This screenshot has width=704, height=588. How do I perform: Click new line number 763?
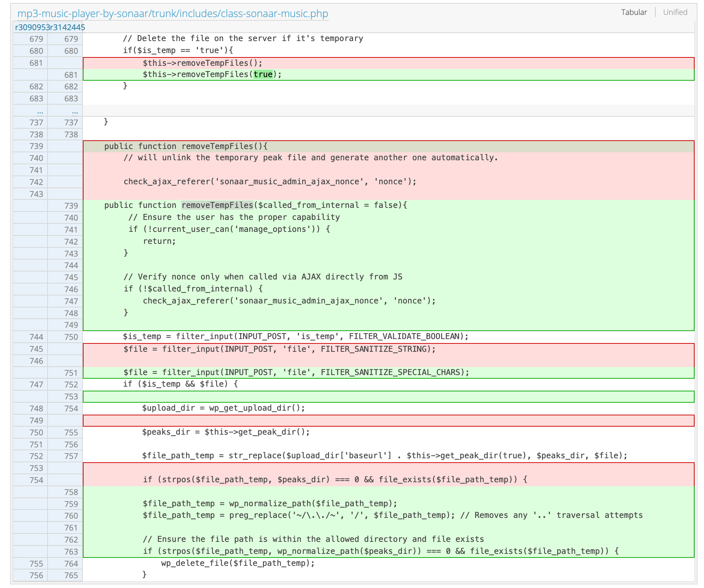click(x=71, y=552)
